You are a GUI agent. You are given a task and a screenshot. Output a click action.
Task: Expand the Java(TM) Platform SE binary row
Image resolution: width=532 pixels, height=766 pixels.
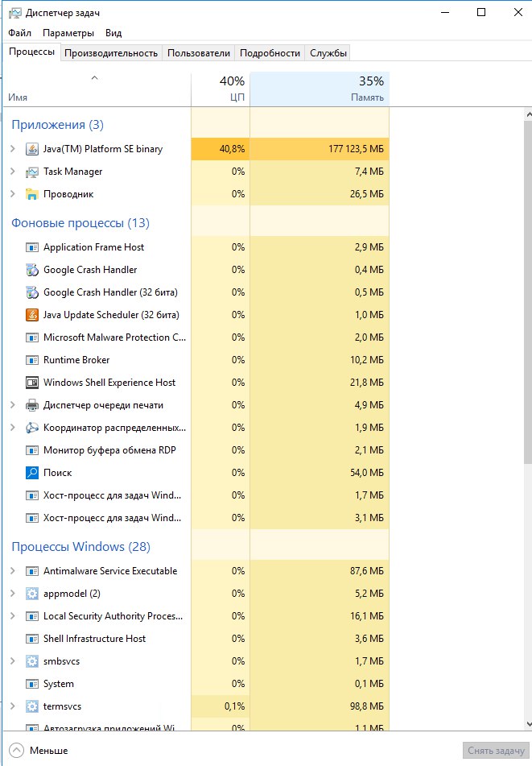tap(13, 148)
